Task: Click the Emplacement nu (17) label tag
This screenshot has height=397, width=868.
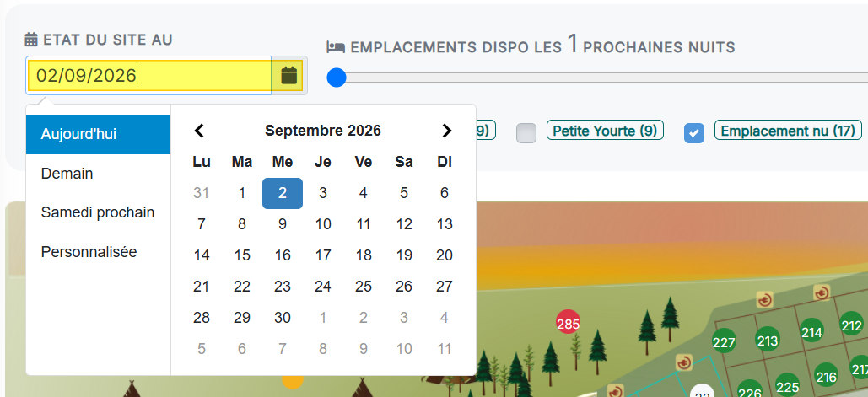Action: coord(788,131)
